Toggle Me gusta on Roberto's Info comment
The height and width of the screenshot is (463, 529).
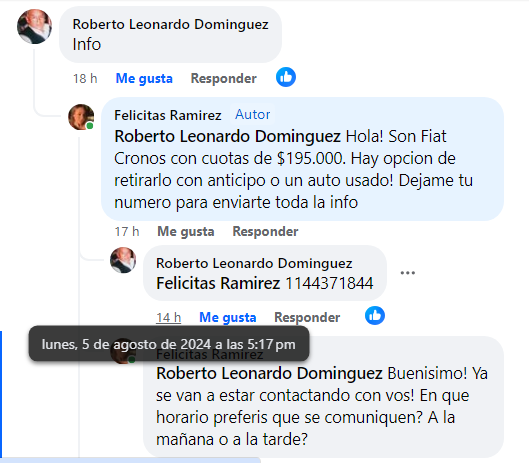144,79
